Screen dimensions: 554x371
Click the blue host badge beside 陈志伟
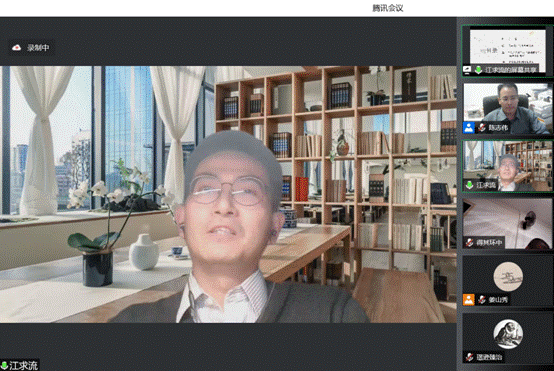pyautogui.click(x=468, y=128)
